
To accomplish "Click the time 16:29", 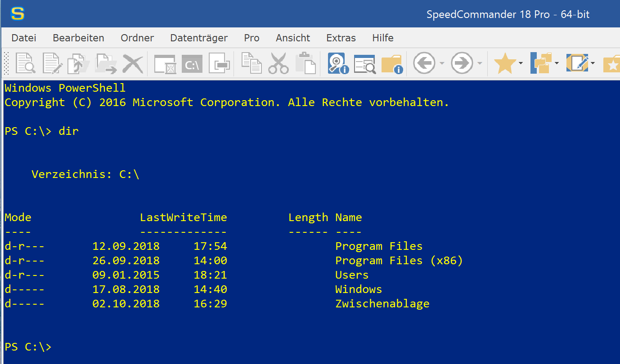I will tap(210, 304).
